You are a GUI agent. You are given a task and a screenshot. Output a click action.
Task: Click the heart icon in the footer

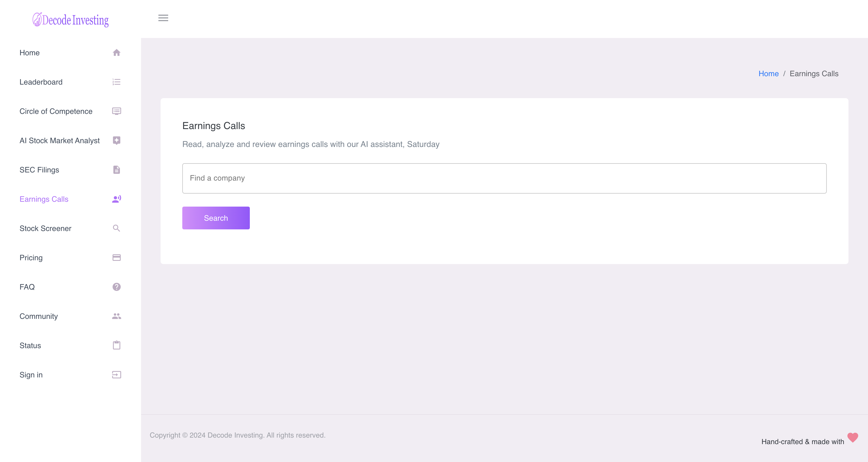coord(853,437)
